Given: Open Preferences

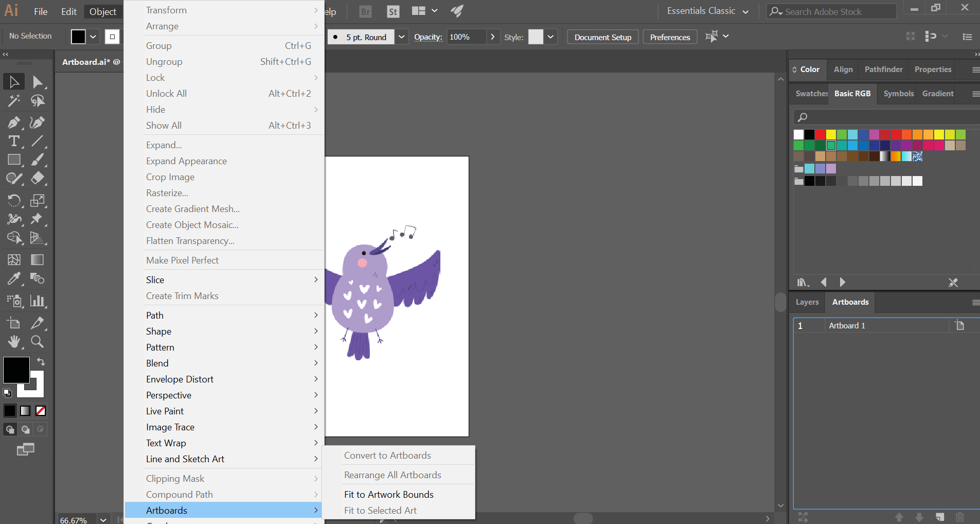Looking at the screenshot, I should 669,37.
